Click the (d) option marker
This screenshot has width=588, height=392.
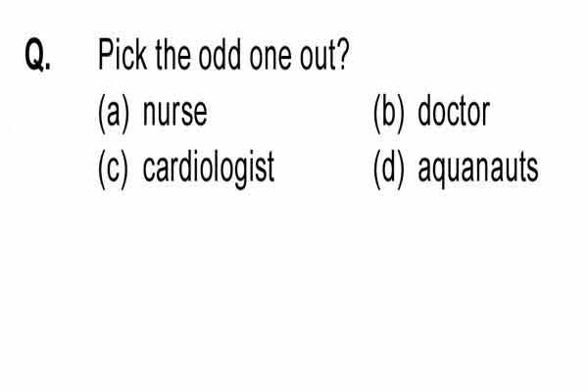click(389, 169)
